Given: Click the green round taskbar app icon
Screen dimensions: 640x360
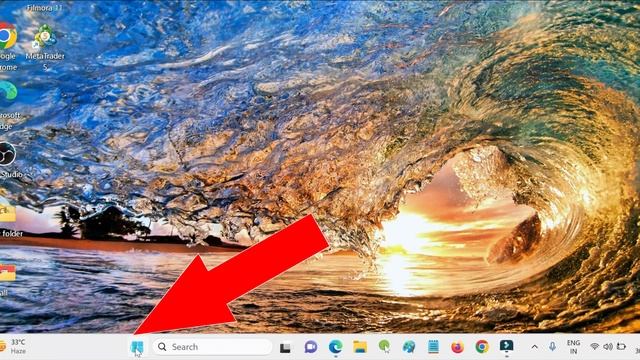Looking at the screenshot, I should pos(384,347).
